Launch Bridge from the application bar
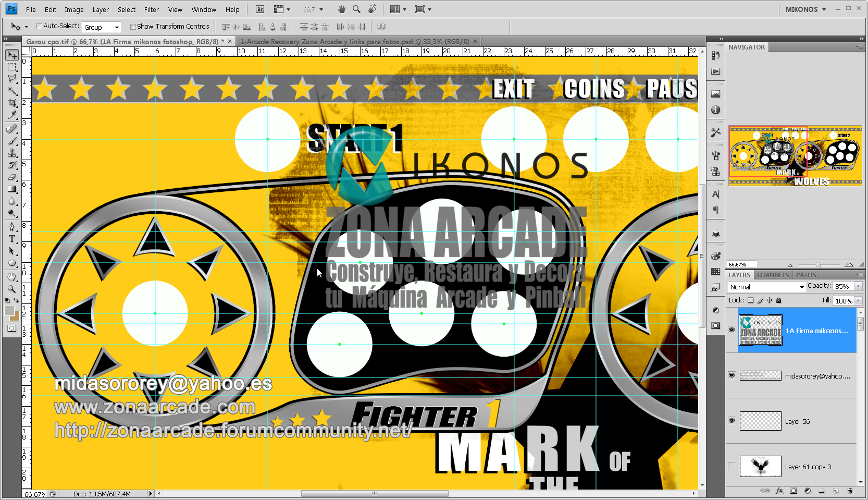The width and height of the screenshot is (868, 500). [260, 9]
